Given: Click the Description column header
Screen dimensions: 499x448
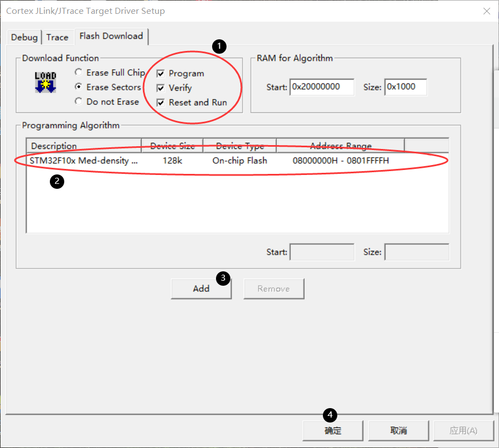Looking at the screenshot, I should click(84, 146).
